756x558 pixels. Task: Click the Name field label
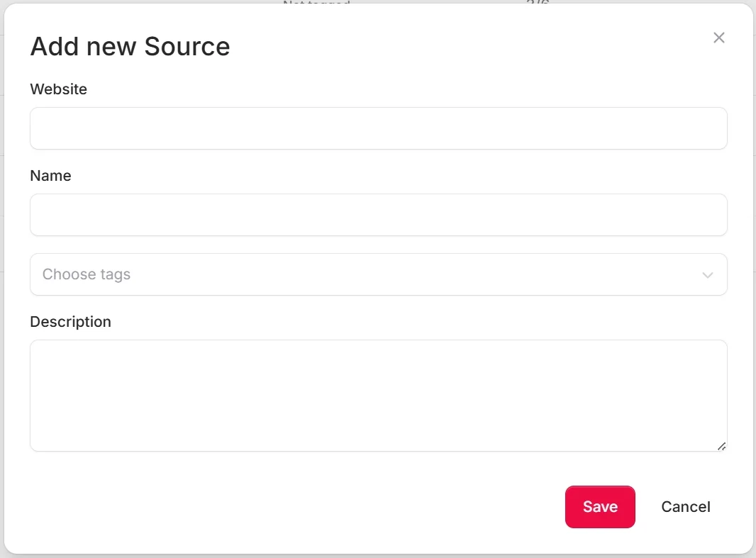click(50, 176)
